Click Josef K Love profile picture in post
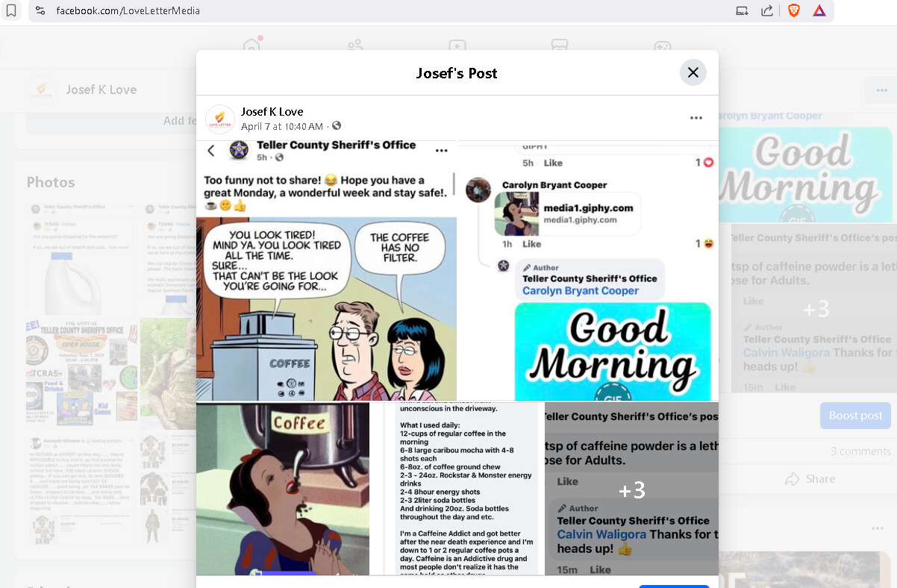897x588 pixels. click(x=219, y=119)
